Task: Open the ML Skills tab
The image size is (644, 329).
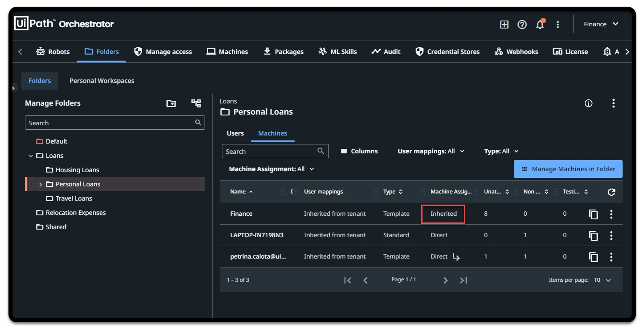Action: coord(337,52)
